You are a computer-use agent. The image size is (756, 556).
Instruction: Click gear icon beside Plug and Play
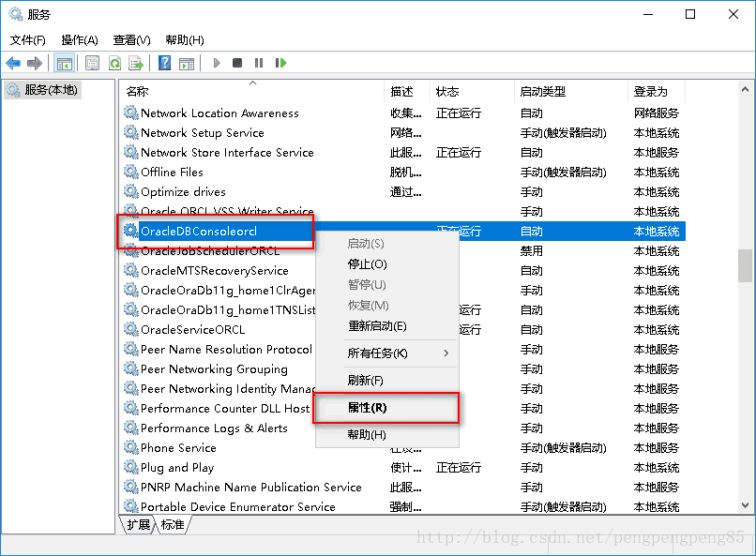(x=131, y=467)
